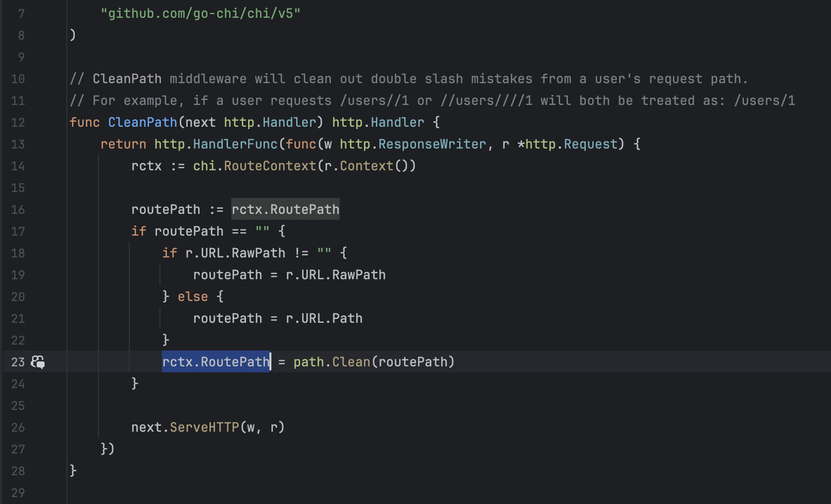Click the comment starting with CleanPath middleware

click(408, 79)
